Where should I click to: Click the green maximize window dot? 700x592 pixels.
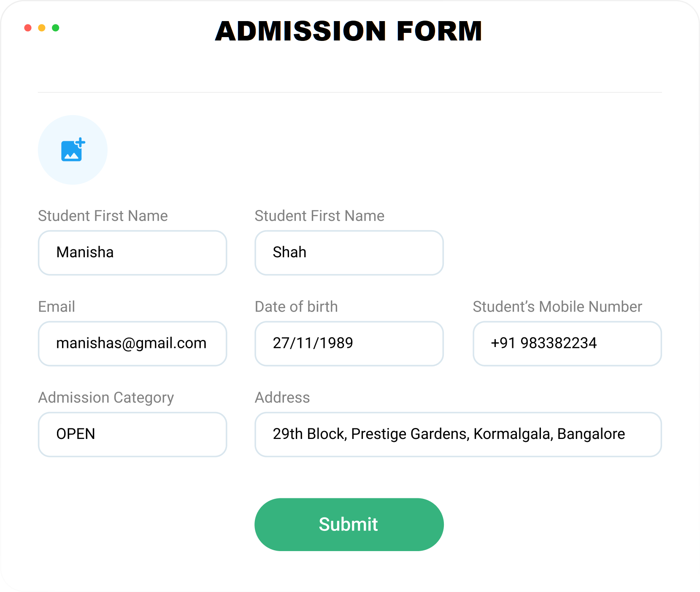[55, 28]
